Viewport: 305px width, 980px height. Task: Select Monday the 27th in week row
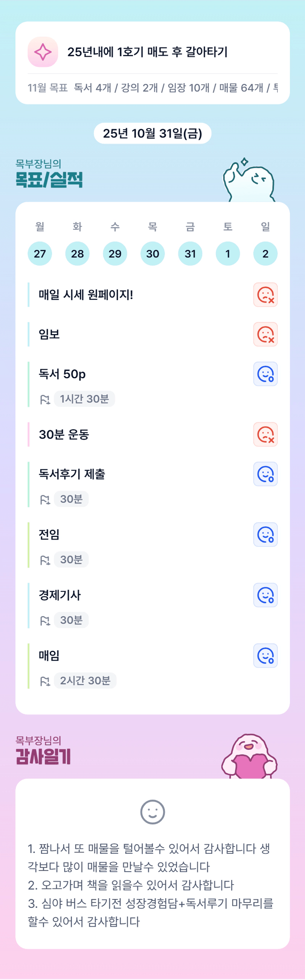click(x=39, y=253)
